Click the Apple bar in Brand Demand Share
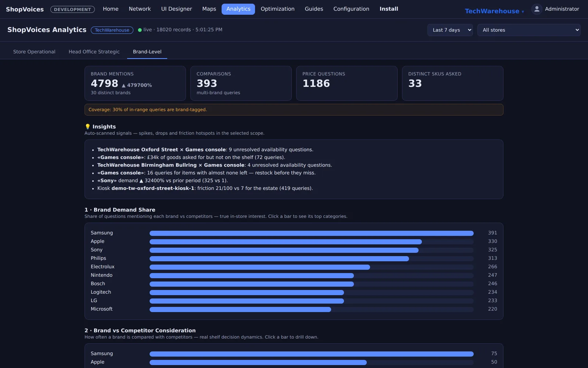This screenshot has width=588, height=368. pos(286,242)
